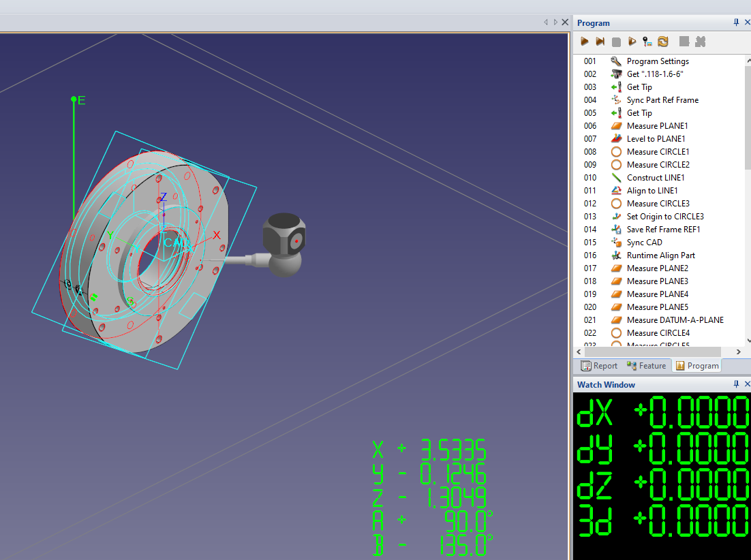Click the Sync Part Ref Frame icon
Image resolution: width=751 pixels, height=560 pixels.
(x=616, y=99)
